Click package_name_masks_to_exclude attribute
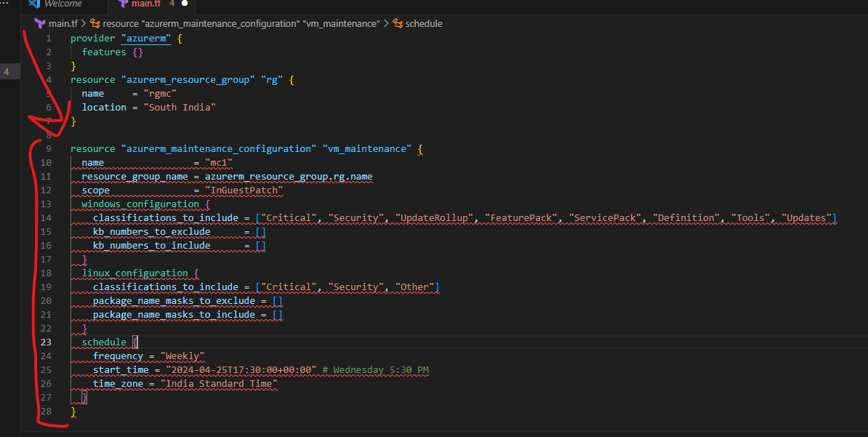868x437 pixels. click(174, 301)
